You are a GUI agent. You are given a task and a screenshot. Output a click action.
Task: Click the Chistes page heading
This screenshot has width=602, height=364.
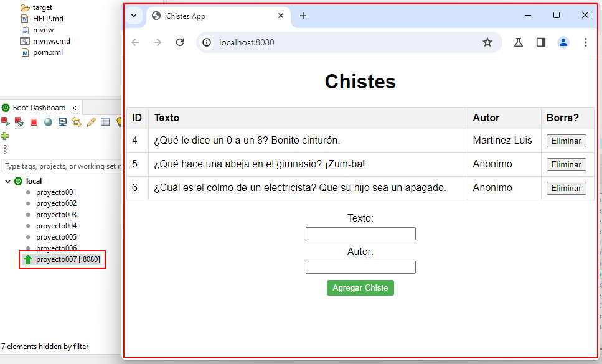pyautogui.click(x=360, y=82)
